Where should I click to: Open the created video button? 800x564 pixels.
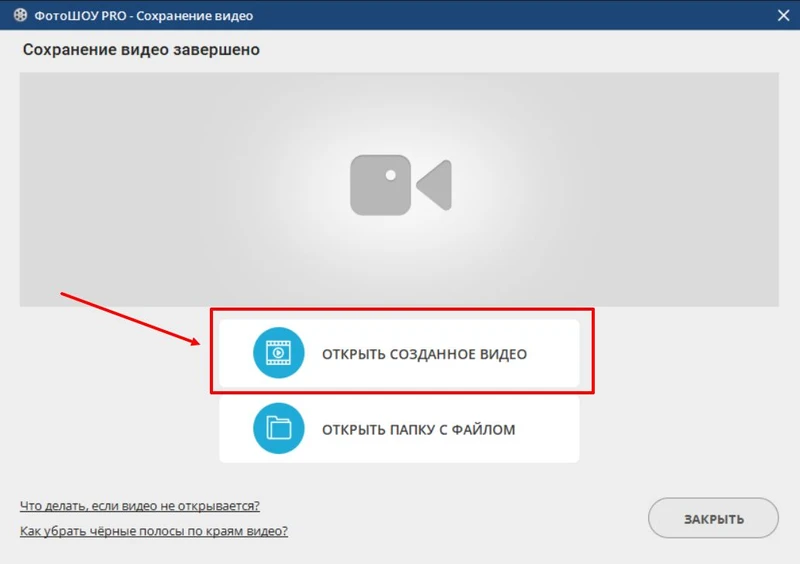coord(399,353)
